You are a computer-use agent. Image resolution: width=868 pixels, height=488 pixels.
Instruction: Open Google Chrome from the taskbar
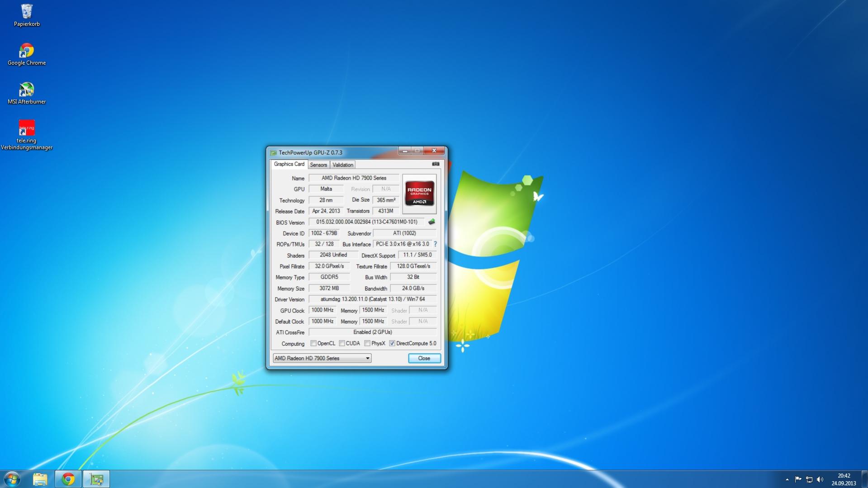[x=68, y=479]
